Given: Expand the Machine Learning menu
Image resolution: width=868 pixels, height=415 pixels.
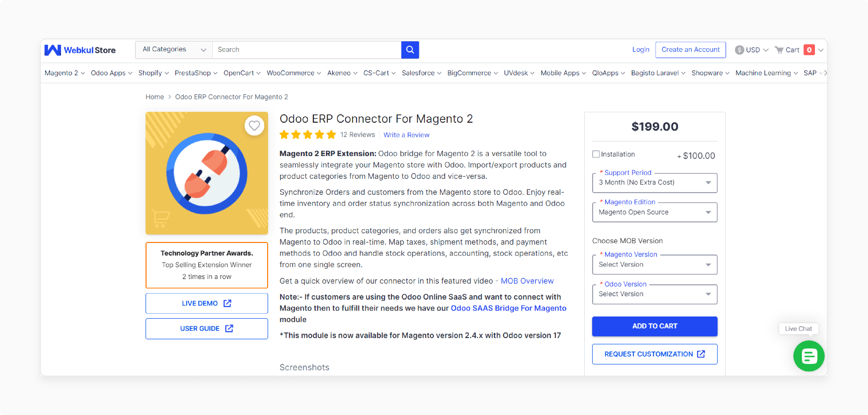Looking at the screenshot, I should pyautogui.click(x=767, y=73).
